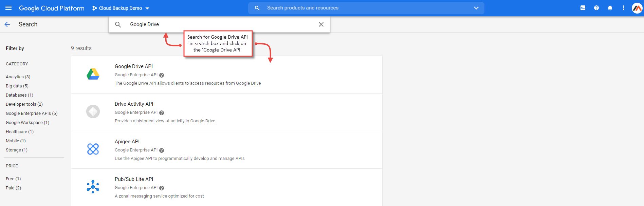Filter by Storage (1) category
Viewport: 644px width, 206px height.
[17, 150]
